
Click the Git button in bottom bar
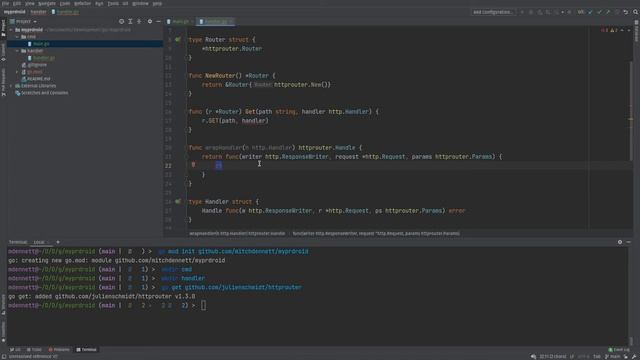tap(16, 350)
